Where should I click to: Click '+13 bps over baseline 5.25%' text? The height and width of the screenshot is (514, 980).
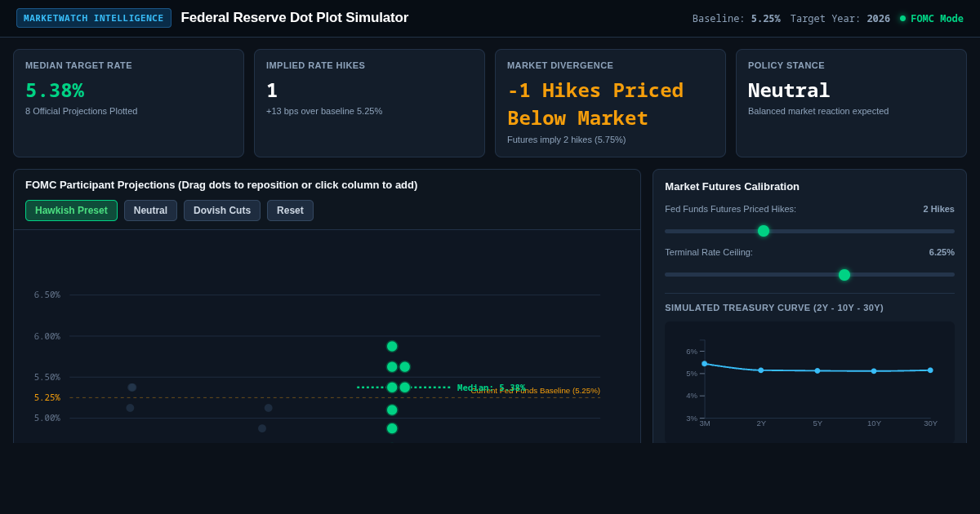(x=324, y=111)
